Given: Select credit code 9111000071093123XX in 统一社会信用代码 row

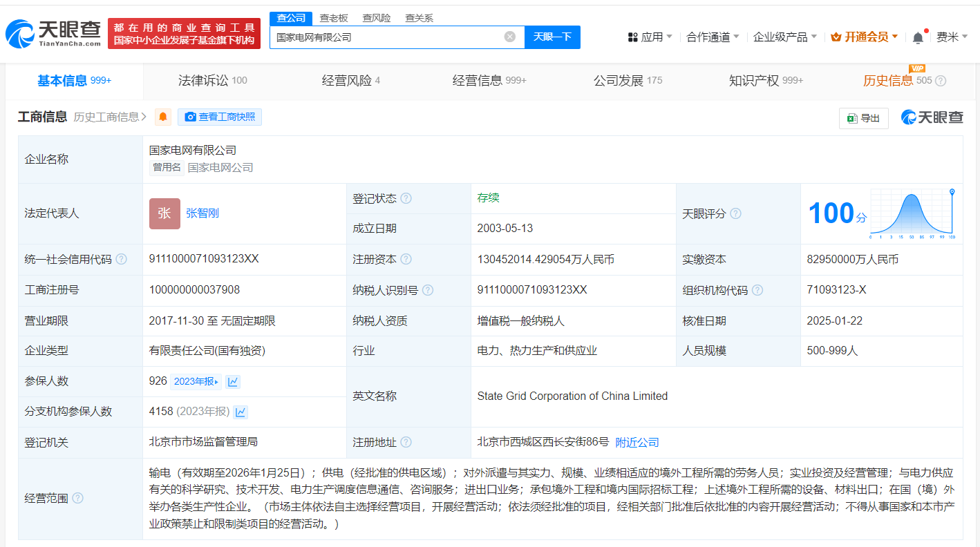Looking at the screenshot, I should 204,259.
